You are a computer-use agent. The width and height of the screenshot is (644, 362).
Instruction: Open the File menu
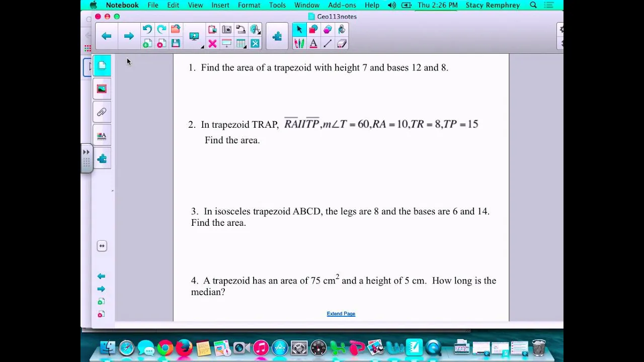coord(153,5)
